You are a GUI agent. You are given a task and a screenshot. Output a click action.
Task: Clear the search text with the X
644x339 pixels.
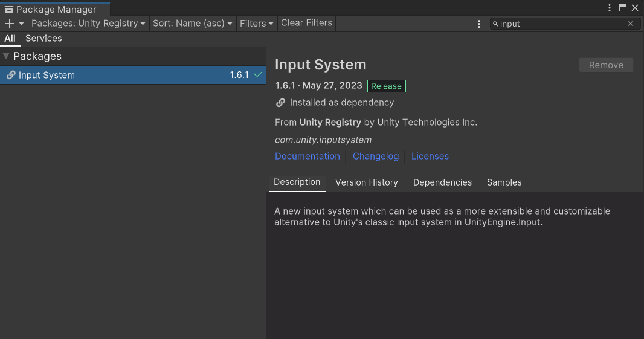point(631,24)
